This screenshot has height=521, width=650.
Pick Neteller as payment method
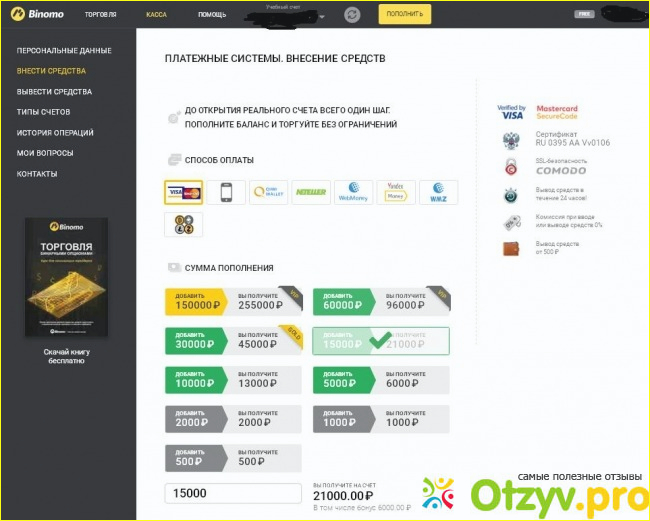click(312, 192)
